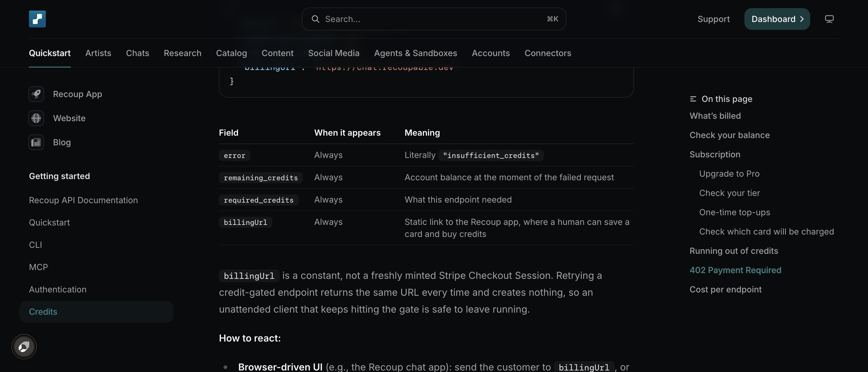Focus the Search docs field
868x372 pixels.
tap(434, 19)
